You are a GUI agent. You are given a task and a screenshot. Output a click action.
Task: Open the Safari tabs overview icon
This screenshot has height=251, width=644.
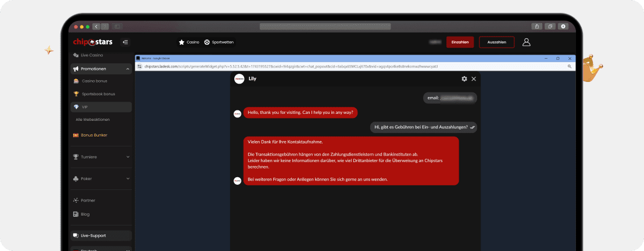550,26
